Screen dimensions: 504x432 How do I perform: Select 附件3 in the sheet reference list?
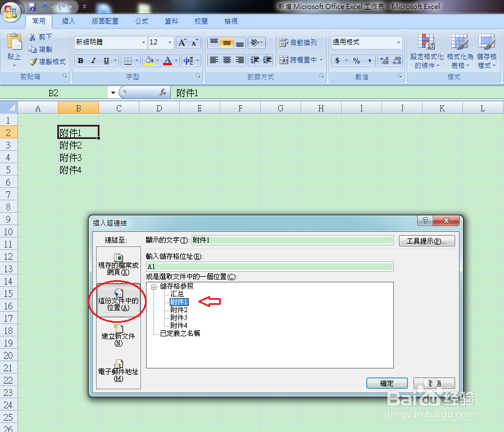[x=179, y=317]
